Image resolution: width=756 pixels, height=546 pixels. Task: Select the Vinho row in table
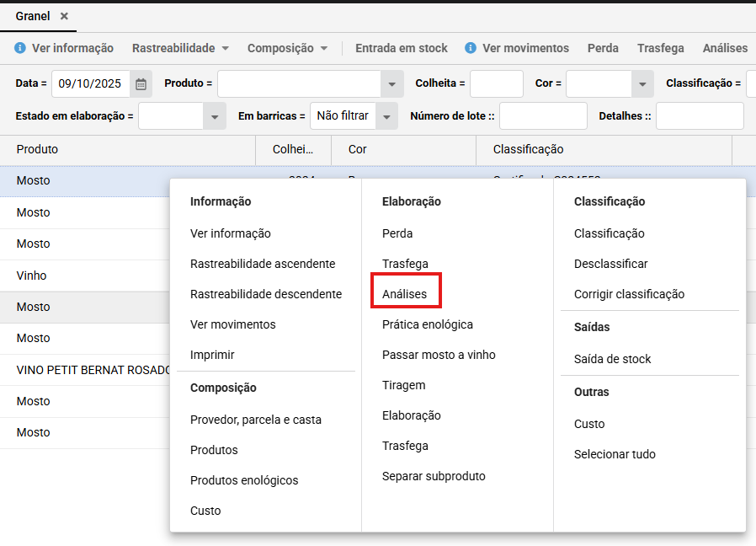click(x=85, y=276)
